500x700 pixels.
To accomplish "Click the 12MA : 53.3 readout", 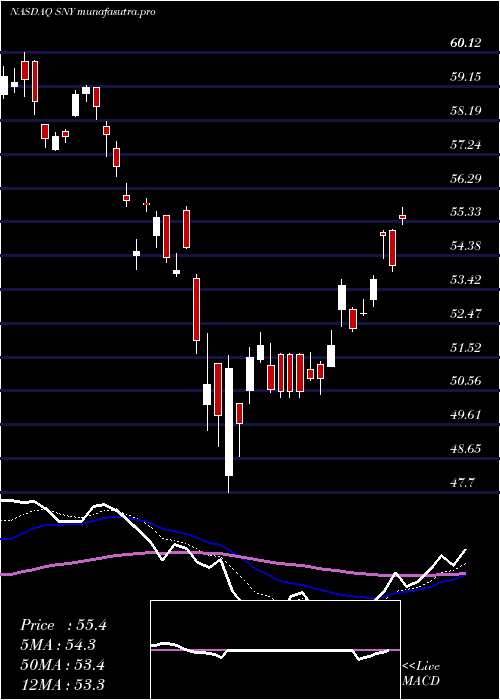I will [x=62, y=684].
